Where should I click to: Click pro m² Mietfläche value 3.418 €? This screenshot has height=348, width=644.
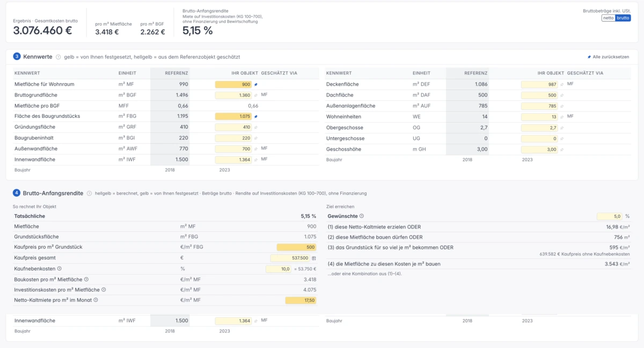pyautogui.click(x=107, y=32)
